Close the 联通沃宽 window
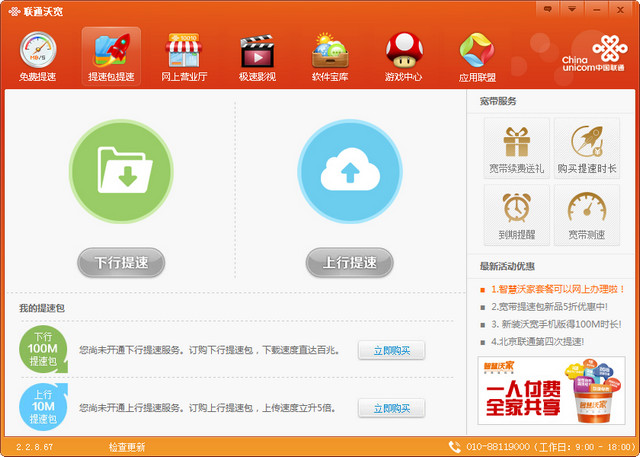 click(620, 9)
